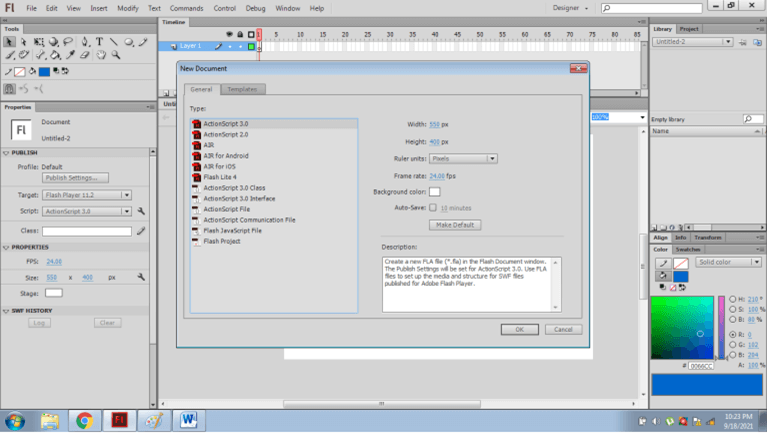This screenshot has height=433, width=767.
Task: Open Windows Start menu
Action: pos(15,421)
